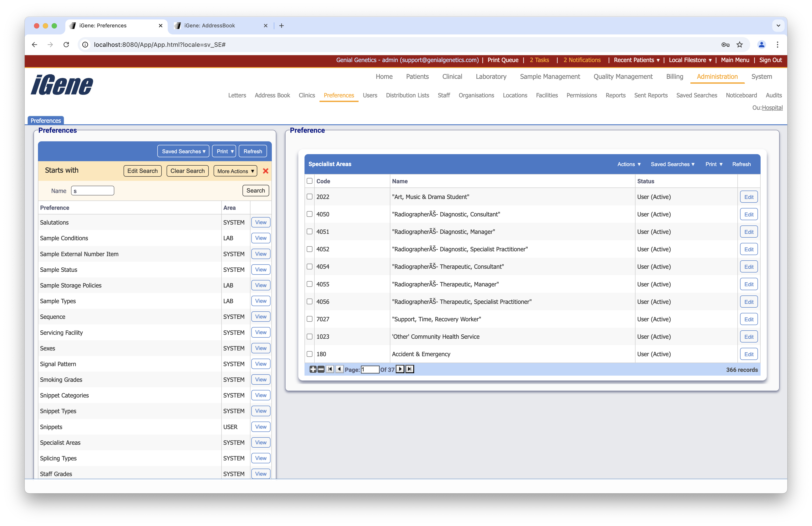
Task: Tick the checkbox for code 2022 row
Action: (309, 197)
